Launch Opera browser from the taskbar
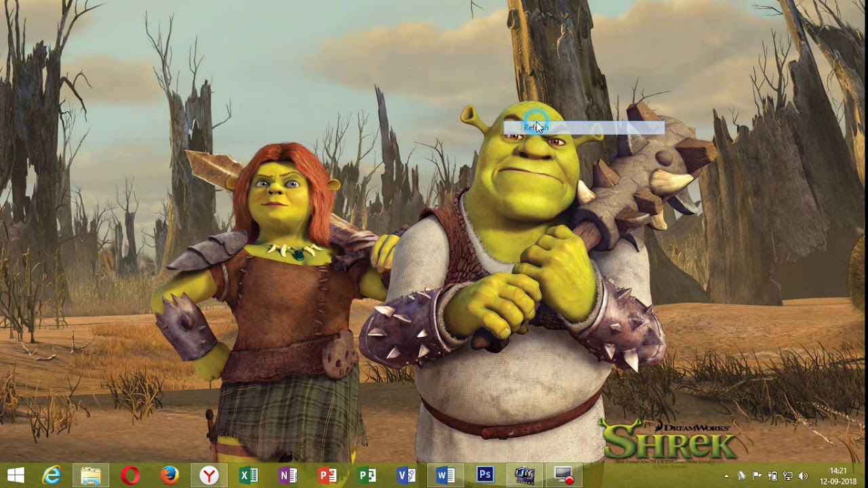The height and width of the screenshot is (488, 868). (x=130, y=475)
